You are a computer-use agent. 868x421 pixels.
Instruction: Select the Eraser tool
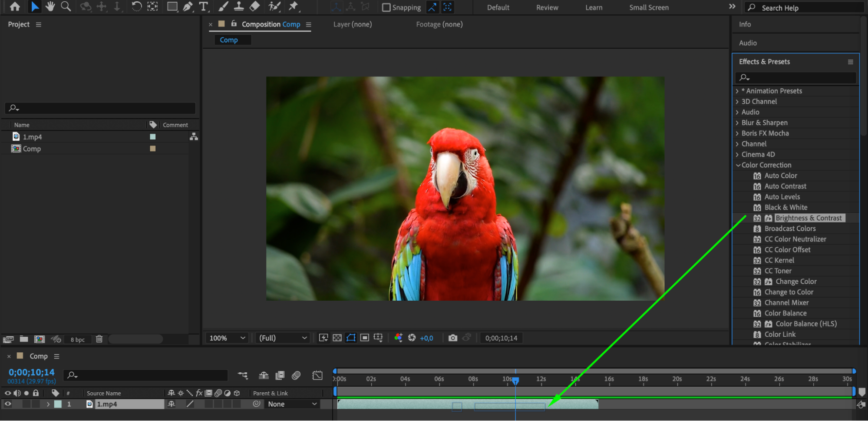coord(255,7)
